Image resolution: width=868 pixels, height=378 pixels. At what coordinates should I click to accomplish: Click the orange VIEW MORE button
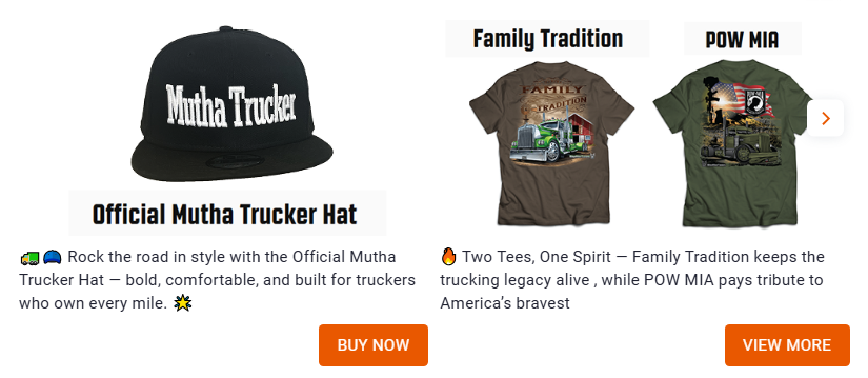787,345
